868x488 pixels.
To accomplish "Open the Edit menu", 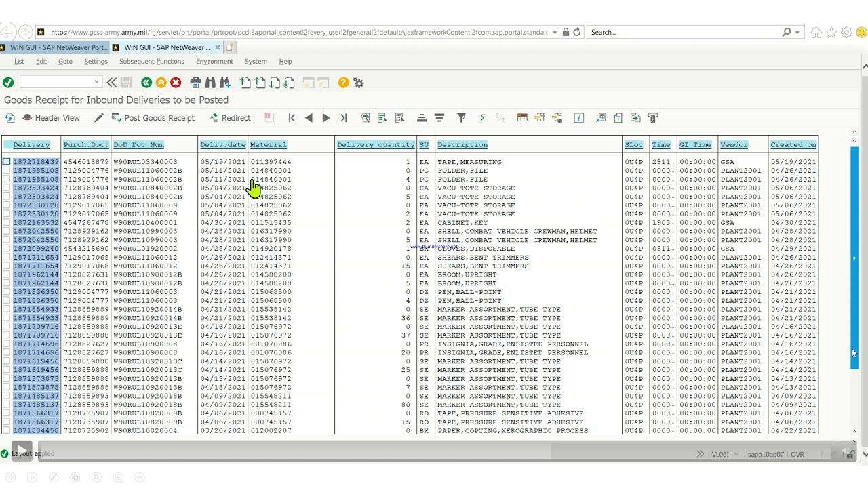I will (x=41, y=62).
